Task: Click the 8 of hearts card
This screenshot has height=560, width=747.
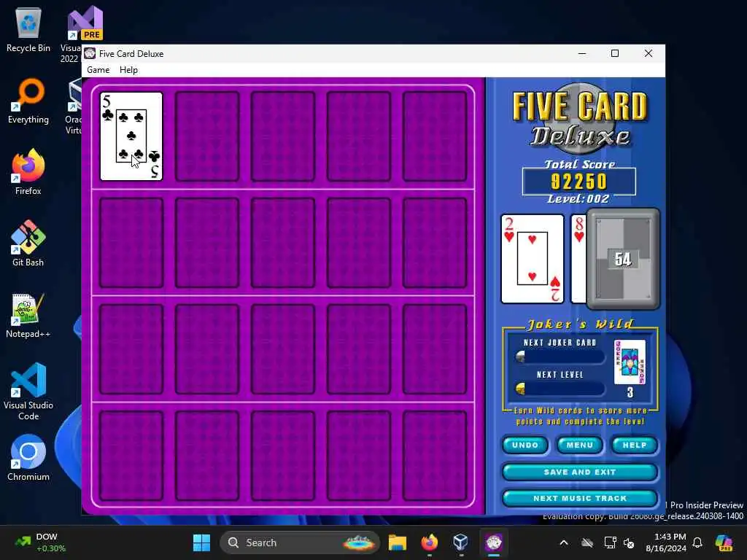Action: click(x=578, y=259)
